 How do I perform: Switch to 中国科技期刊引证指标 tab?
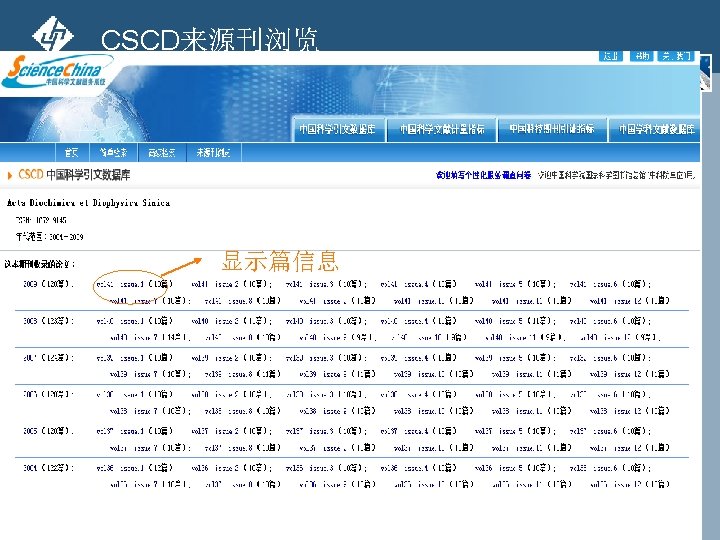click(552, 129)
